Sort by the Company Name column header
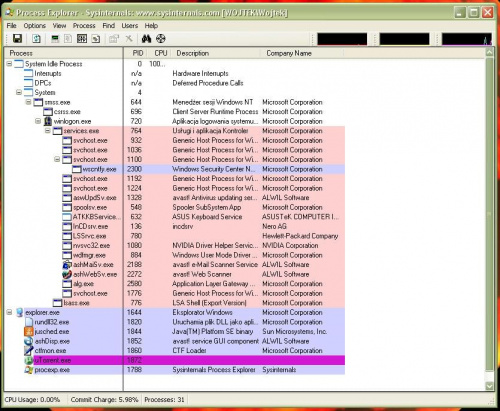This screenshot has width=500, height=411. tap(302, 53)
